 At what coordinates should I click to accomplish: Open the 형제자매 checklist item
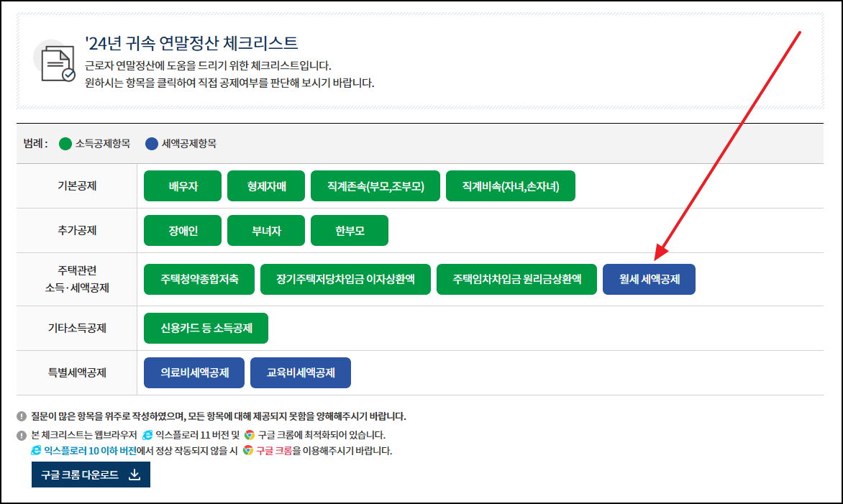[265, 185]
